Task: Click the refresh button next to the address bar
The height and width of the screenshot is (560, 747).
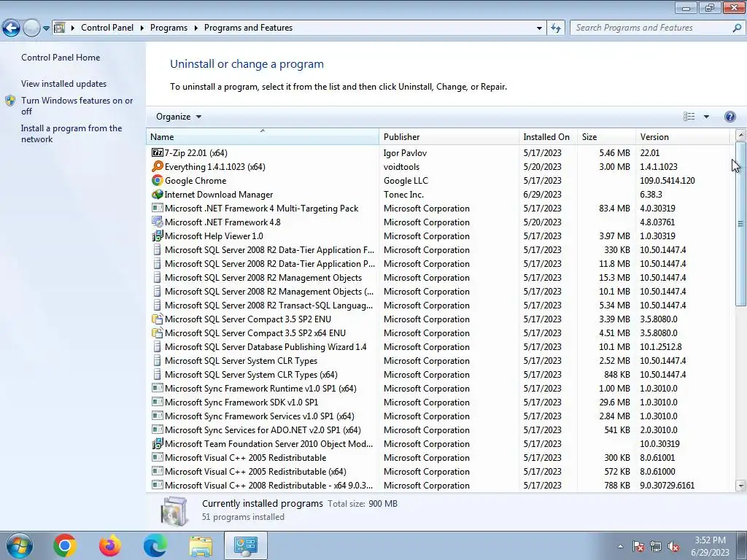Action: 556,28
